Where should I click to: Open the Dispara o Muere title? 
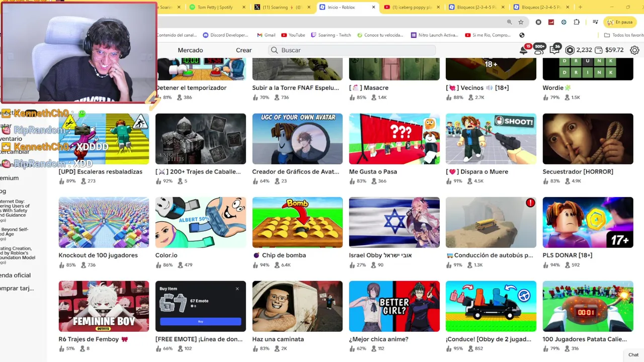477,172
